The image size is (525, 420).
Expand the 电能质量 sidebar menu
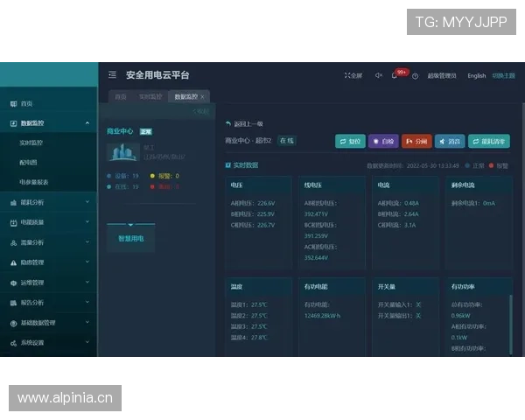(87, 221)
